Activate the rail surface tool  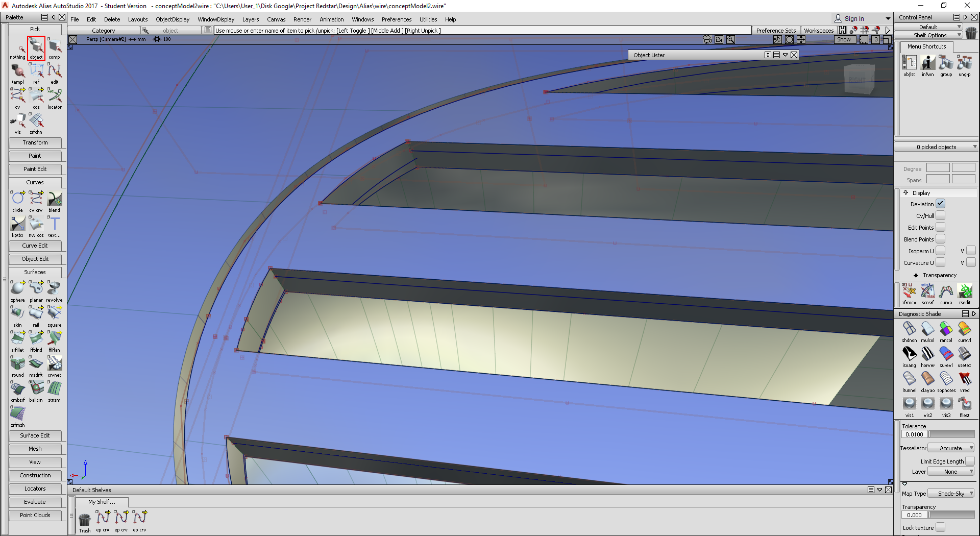coord(36,313)
